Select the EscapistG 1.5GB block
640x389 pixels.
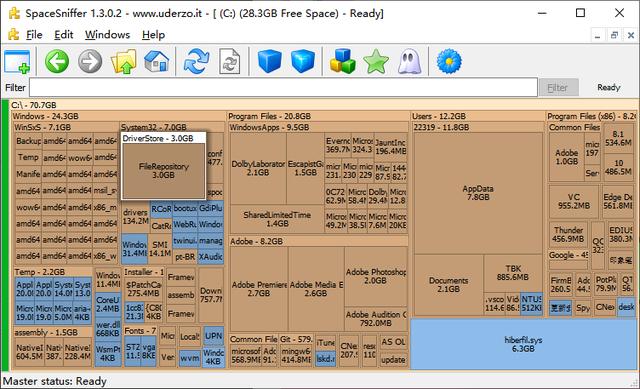tap(305, 168)
